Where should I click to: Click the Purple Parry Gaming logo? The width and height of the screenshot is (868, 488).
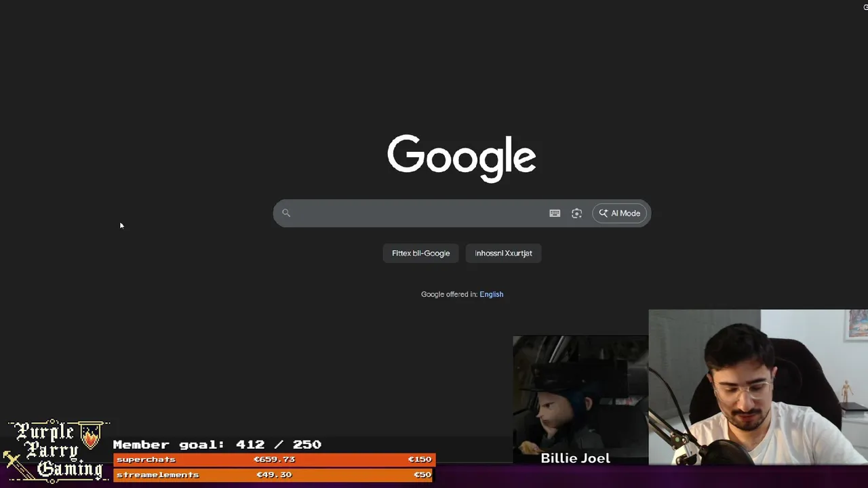click(56, 451)
